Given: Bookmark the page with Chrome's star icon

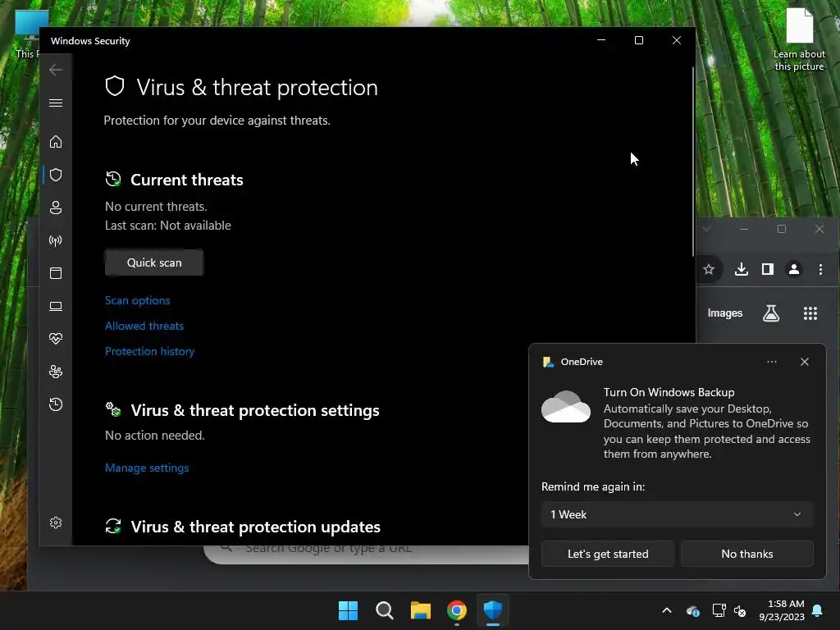Looking at the screenshot, I should [709, 269].
